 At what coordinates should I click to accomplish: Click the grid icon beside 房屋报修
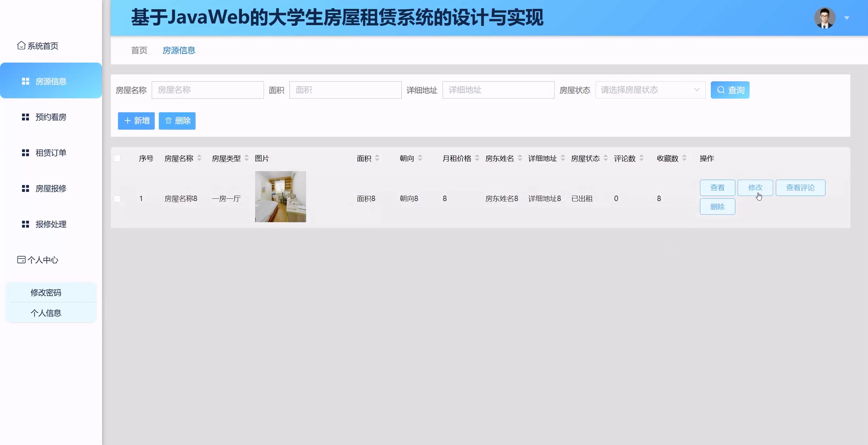click(25, 189)
